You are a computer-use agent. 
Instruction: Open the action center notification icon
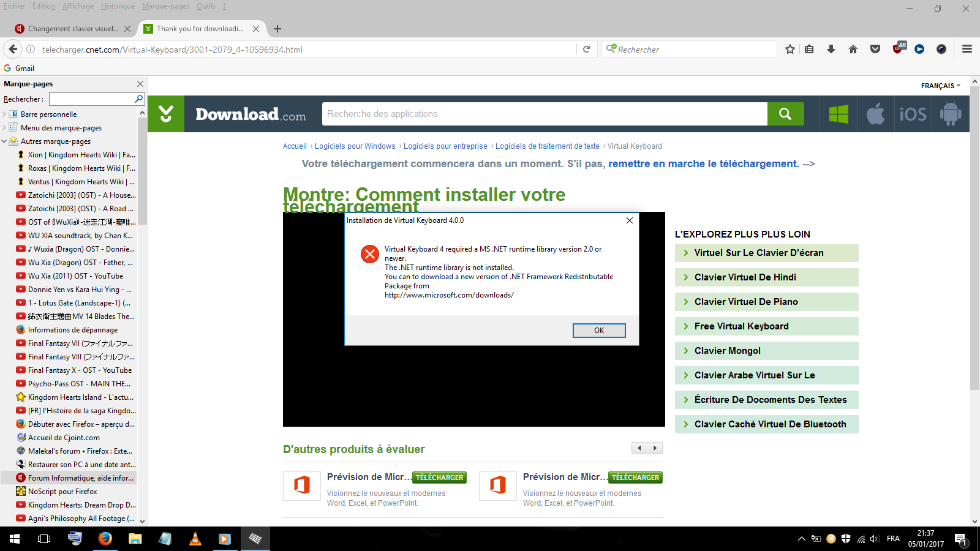tap(961, 539)
